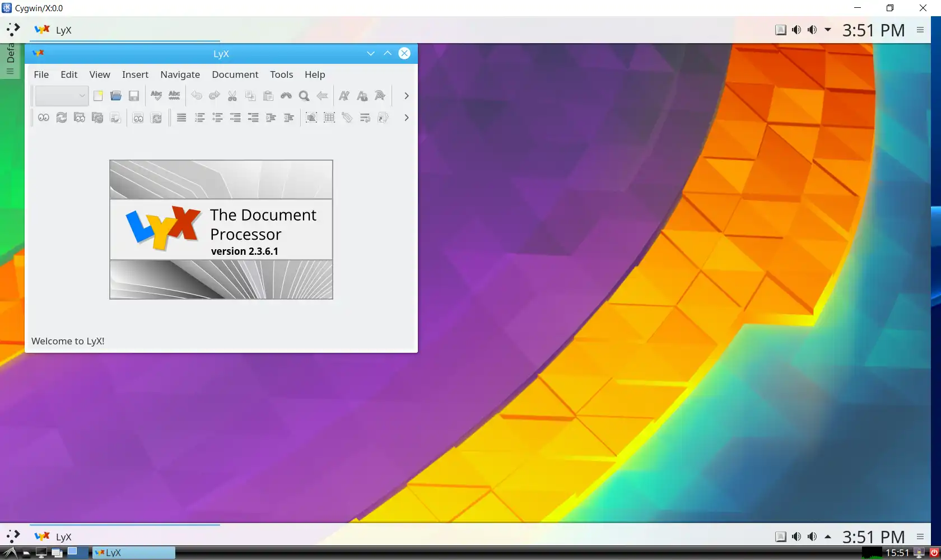Insert list environment icon
The height and width of the screenshot is (560, 941).
click(235, 118)
